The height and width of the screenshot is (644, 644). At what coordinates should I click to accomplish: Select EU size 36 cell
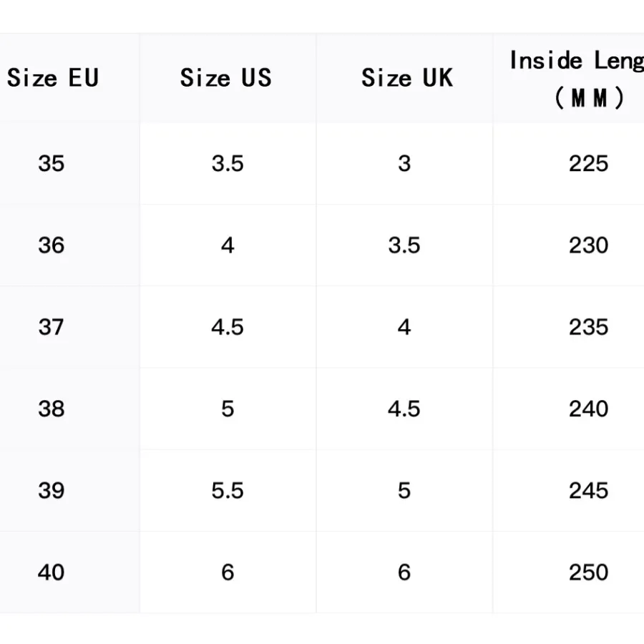pos(52,245)
